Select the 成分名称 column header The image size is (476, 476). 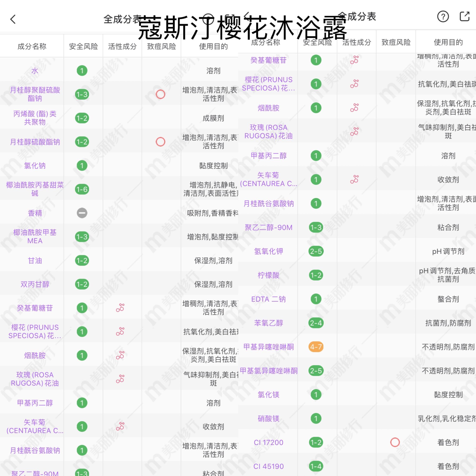click(32, 46)
